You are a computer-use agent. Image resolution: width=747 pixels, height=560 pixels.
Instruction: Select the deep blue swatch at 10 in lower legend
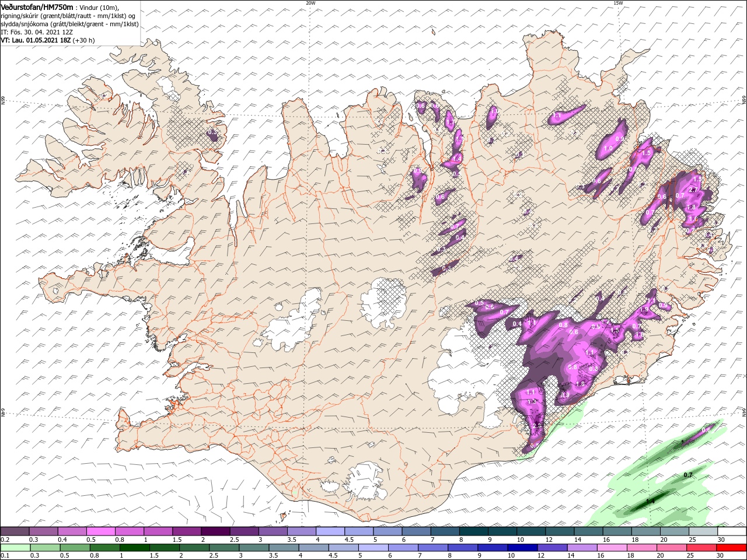coord(522,547)
